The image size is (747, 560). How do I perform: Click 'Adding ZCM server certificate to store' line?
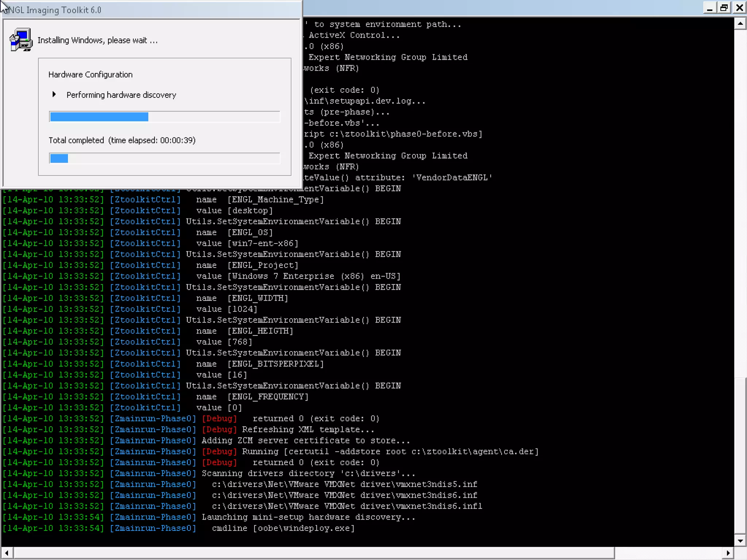pos(306,440)
